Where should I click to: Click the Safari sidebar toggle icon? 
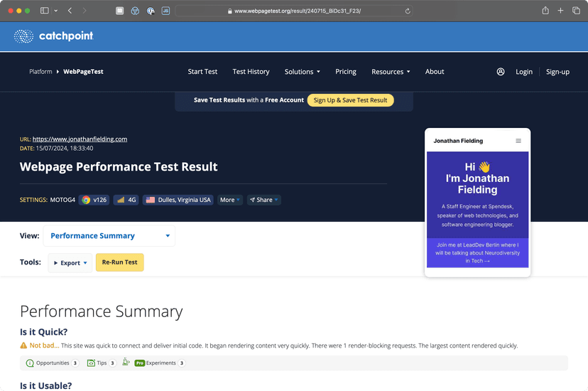44,11
